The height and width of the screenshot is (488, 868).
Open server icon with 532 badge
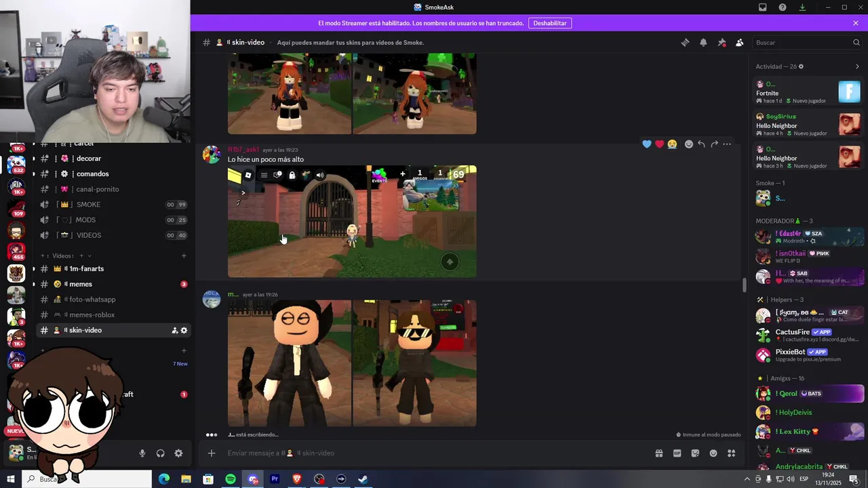click(16, 164)
